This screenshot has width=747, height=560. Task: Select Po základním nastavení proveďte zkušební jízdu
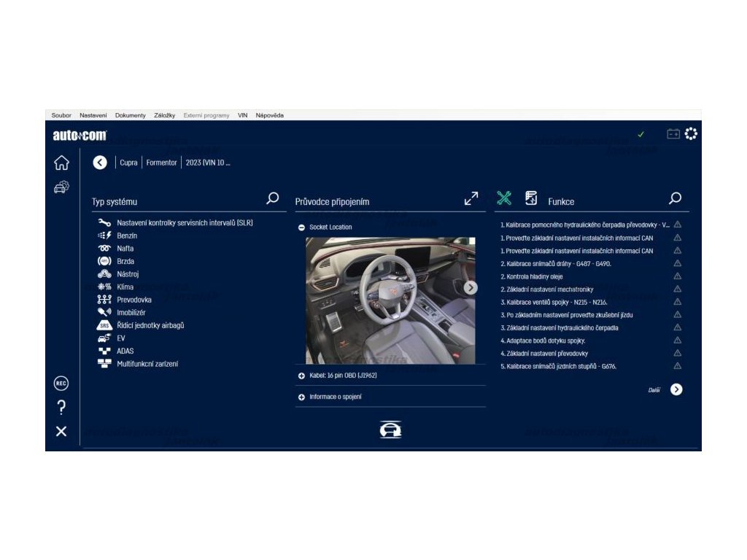[x=567, y=315]
